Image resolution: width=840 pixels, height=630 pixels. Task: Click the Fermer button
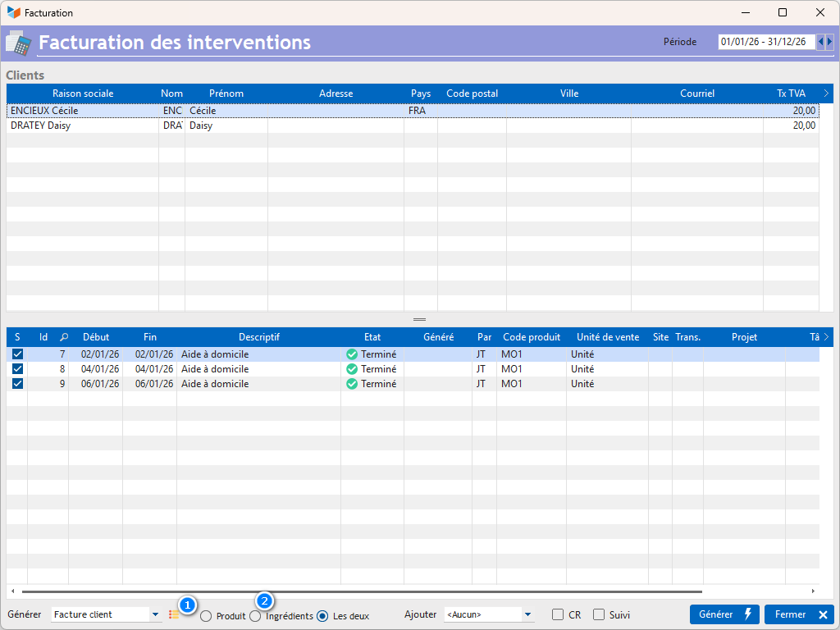(799, 614)
